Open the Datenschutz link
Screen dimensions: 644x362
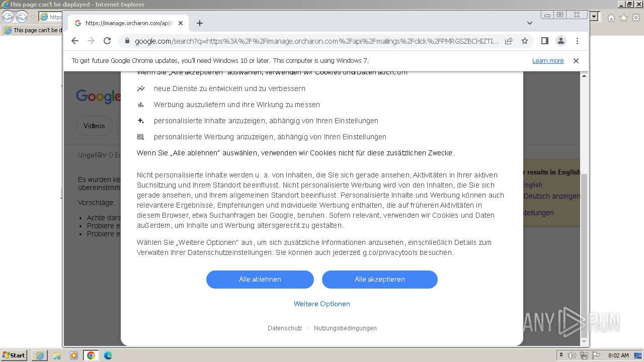pos(285,328)
